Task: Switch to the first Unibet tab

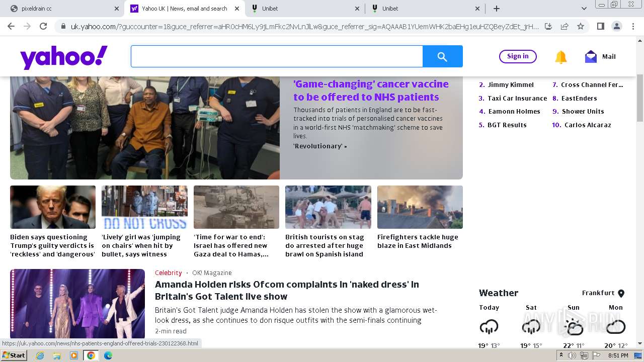Action: [305, 9]
